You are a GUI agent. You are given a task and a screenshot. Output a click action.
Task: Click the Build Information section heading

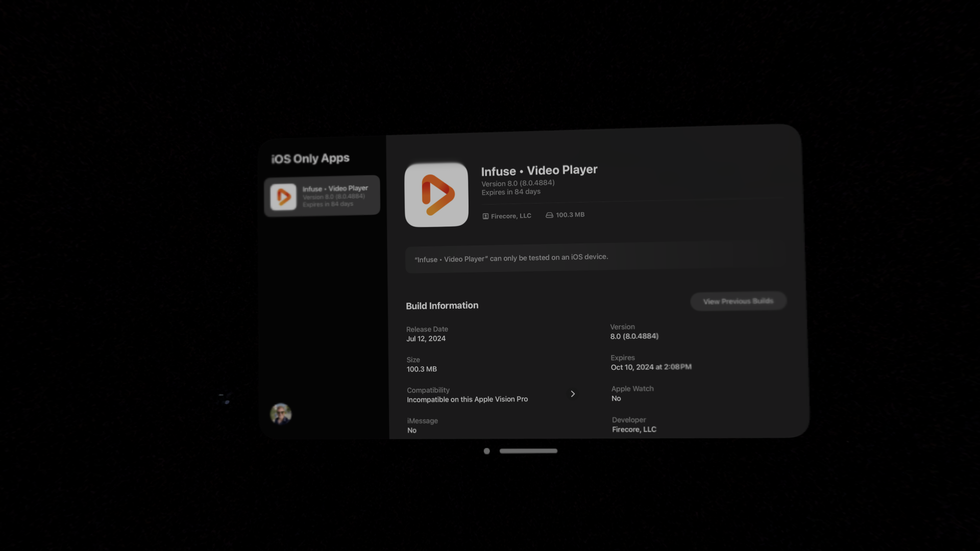442,306
